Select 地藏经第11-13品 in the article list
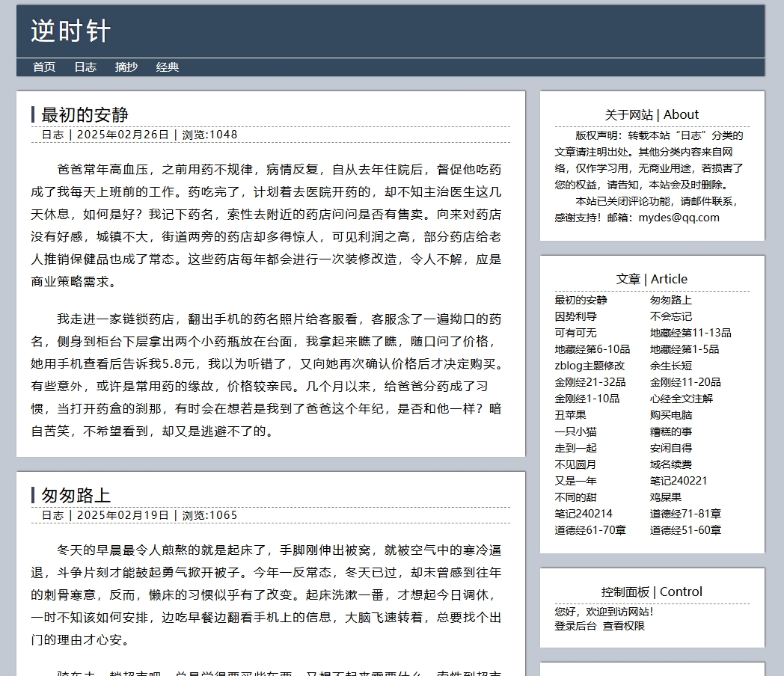The height and width of the screenshot is (676, 784). (x=690, y=333)
